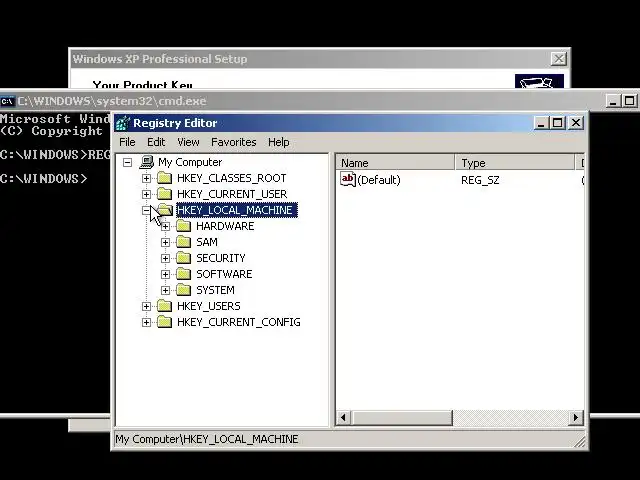Click the HKEY_CURRENT_CONFIG folder icon

164,322
